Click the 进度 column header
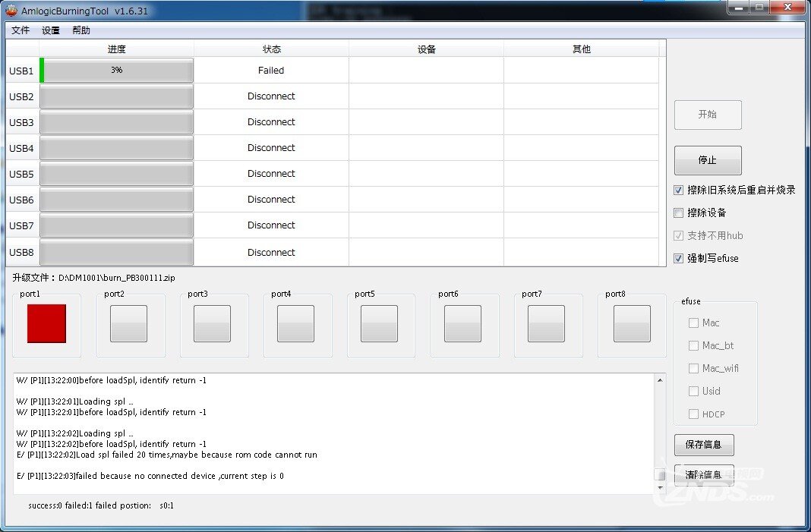The width and height of the screenshot is (811, 532). tap(116, 49)
